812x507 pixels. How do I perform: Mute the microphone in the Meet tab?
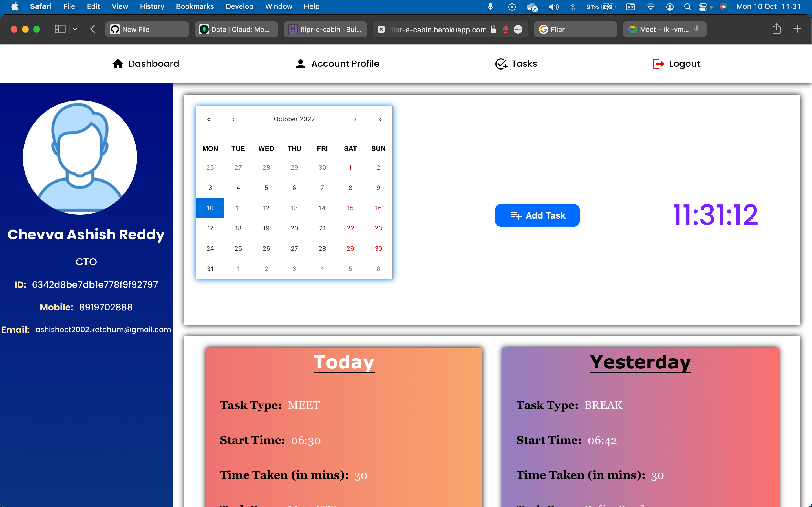point(697,29)
